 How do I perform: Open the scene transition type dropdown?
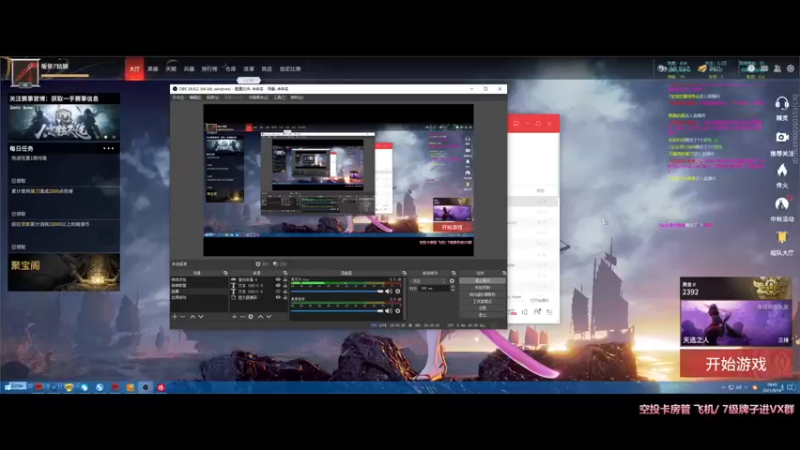(429, 281)
